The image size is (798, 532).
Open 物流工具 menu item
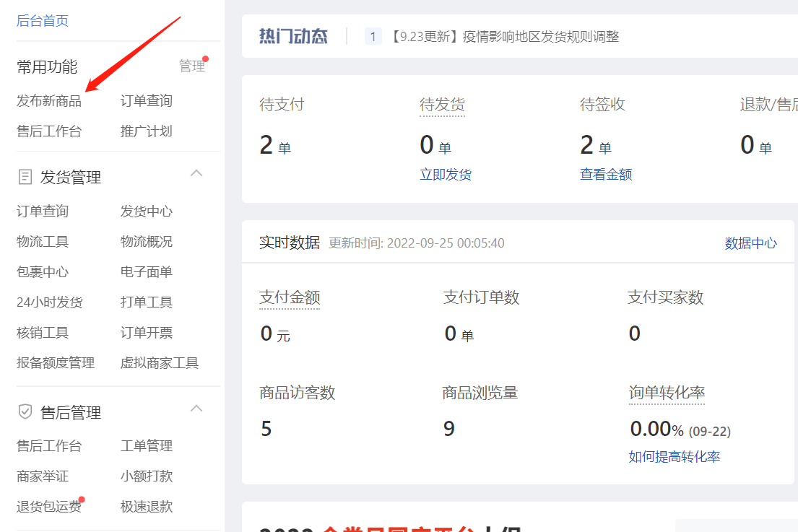click(x=43, y=242)
